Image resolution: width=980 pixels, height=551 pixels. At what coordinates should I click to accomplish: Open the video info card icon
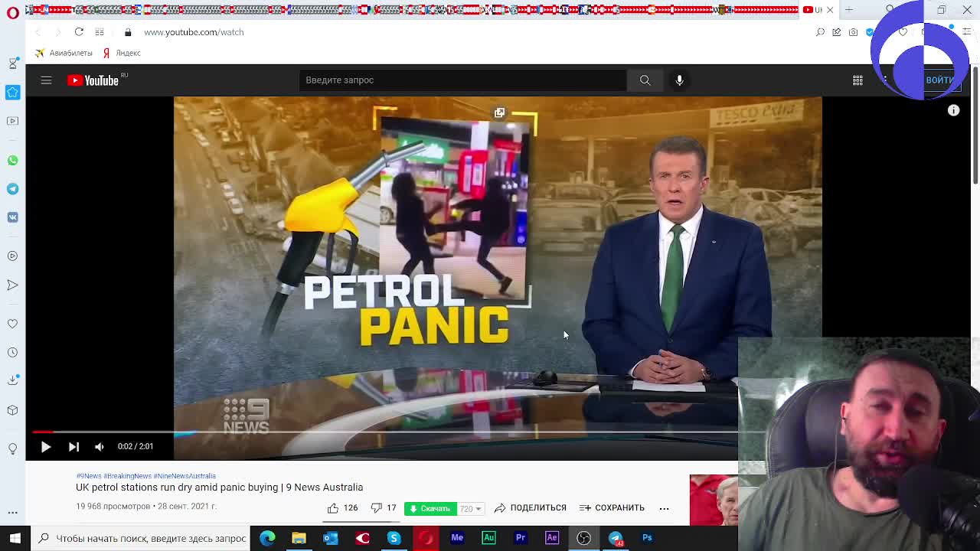(953, 110)
